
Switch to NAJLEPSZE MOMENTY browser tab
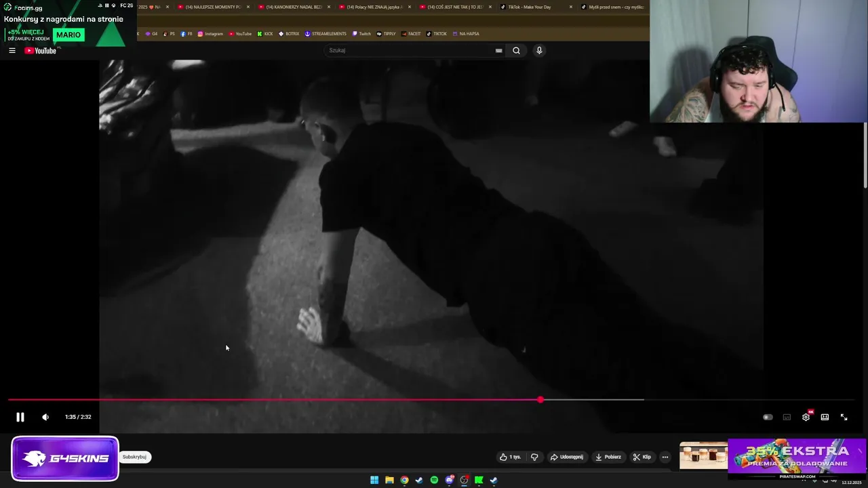click(x=212, y=7)
